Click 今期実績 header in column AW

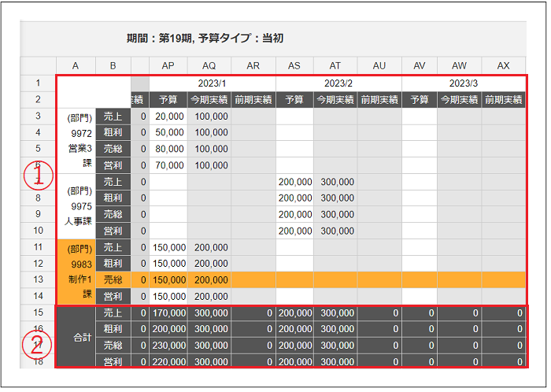(x=459, y=100)
